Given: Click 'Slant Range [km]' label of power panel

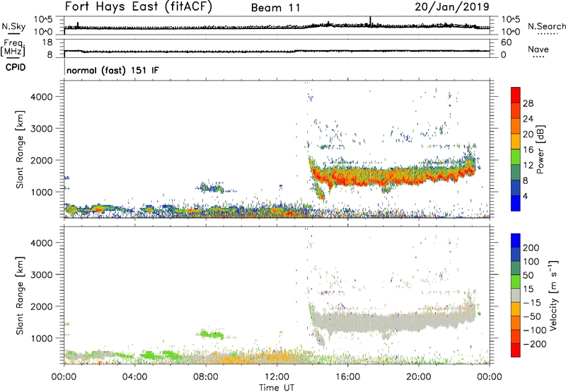Looking at the screenshot, I should click(20, 149).
